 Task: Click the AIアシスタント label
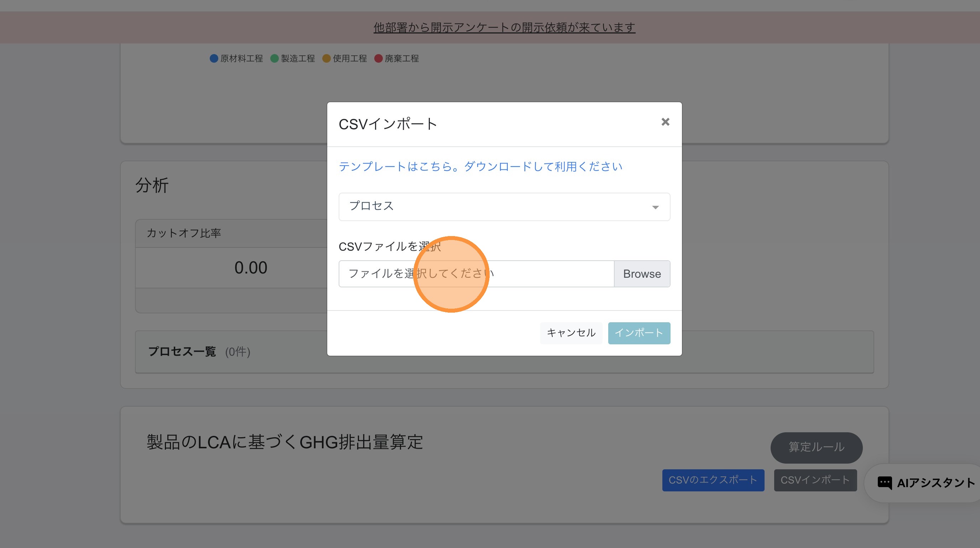pyautogui.click(x=935, y=483)
